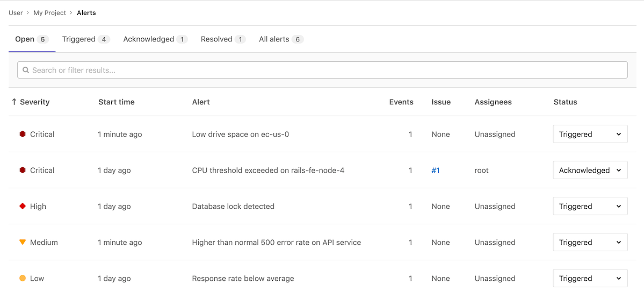
Task: Change status of 500 error rate alert
Action: 590,243
